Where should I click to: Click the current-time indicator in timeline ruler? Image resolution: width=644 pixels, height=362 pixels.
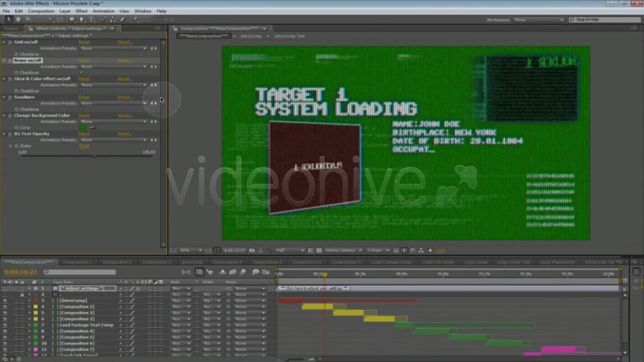(325, 274)
